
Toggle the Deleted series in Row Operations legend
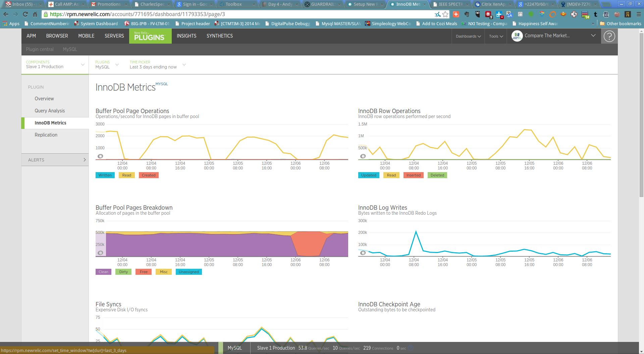pos(437,175)
